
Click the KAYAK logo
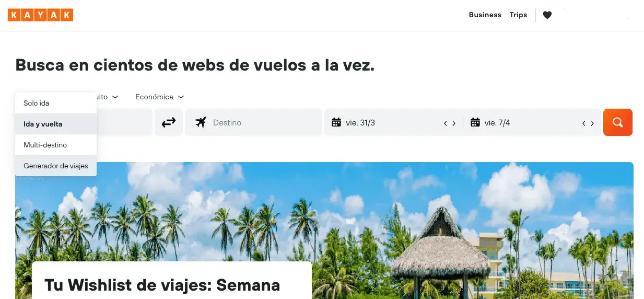click(x=40, y=15)
